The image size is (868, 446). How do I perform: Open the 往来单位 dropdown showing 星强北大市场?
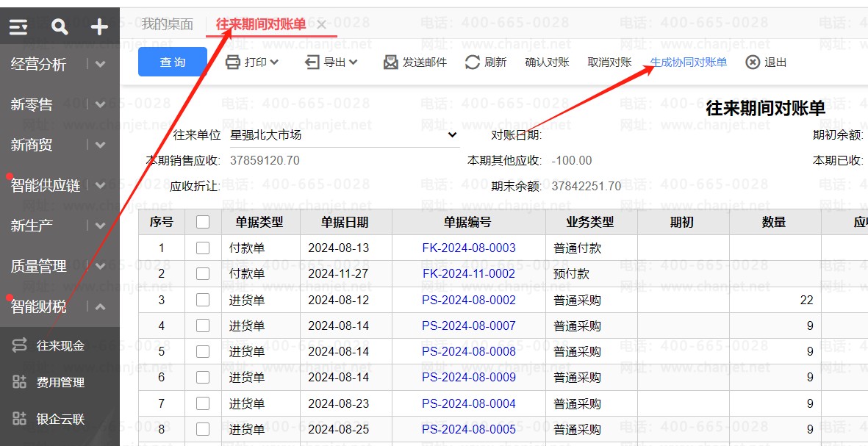tap(343, 134)
